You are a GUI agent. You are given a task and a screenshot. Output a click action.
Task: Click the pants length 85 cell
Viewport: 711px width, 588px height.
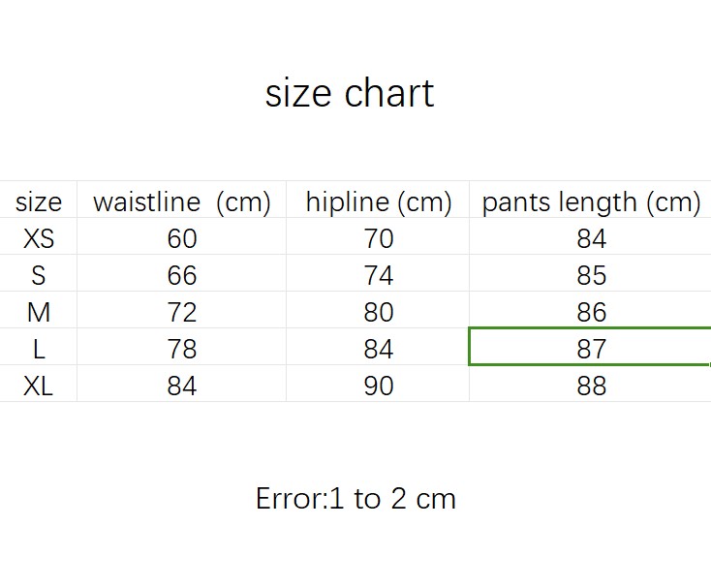pyautogui.click(x=591, y=275)
